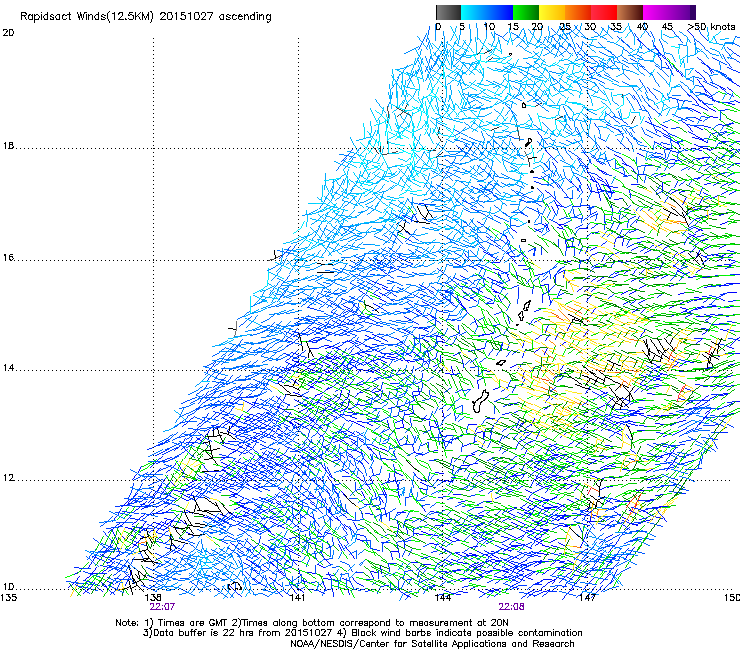
Task: Select the red 30-35 knots legend swatch
Action: click(604, 12)
